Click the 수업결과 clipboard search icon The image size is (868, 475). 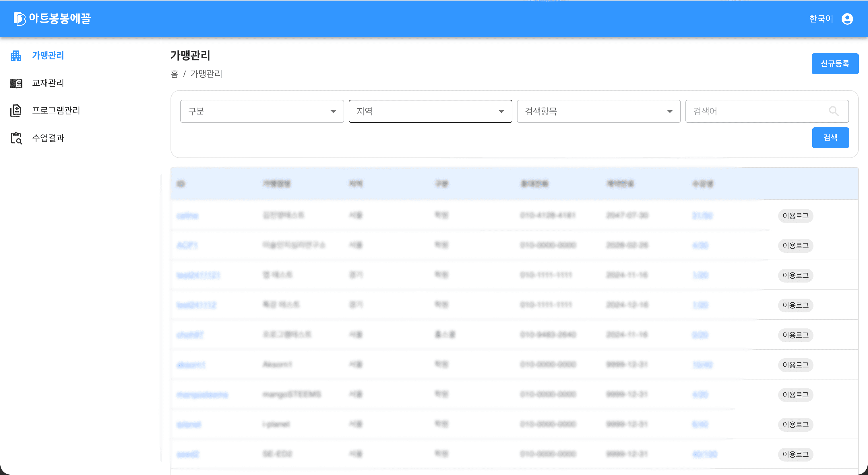pos(16,138)
